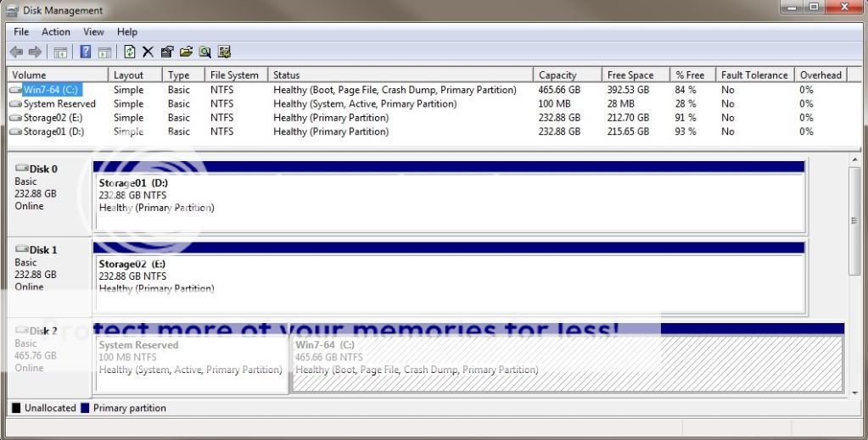Select the Win7-64 (C:) volume row
This screenshot has height=440, width=868.
428,90
